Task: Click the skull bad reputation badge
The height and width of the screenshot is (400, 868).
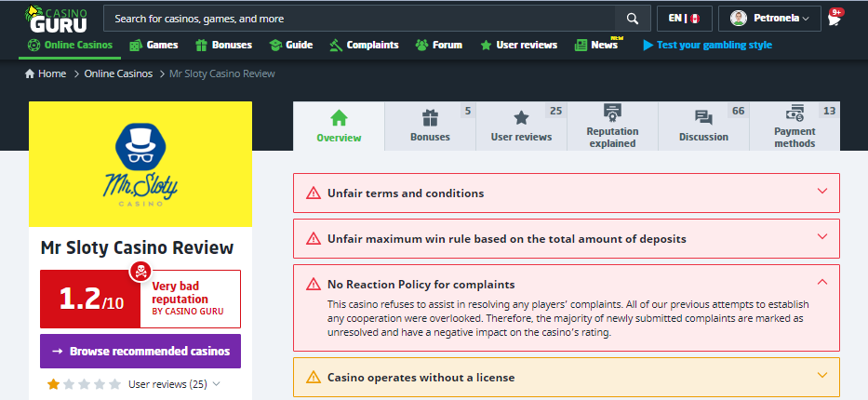Action: coord(140,272)
